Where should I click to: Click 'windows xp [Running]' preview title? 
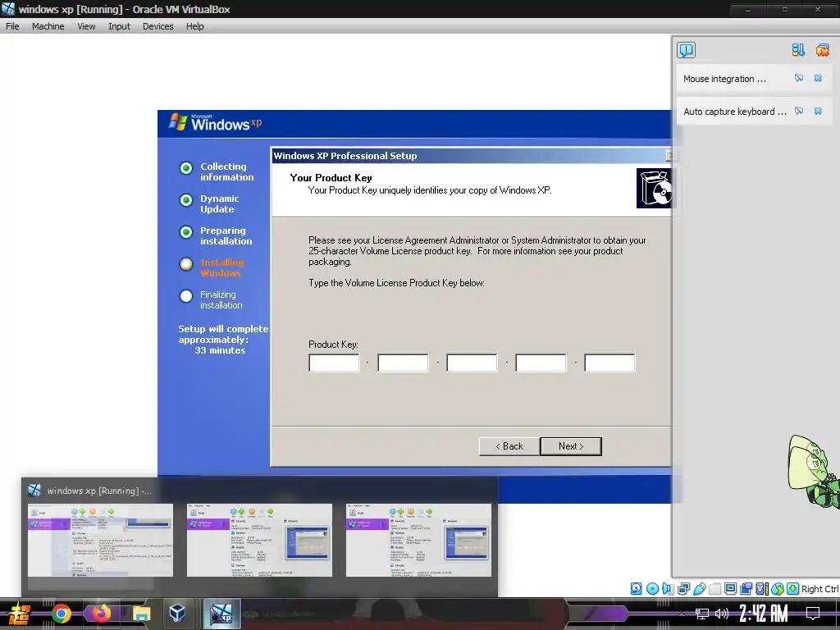point(98,491)
